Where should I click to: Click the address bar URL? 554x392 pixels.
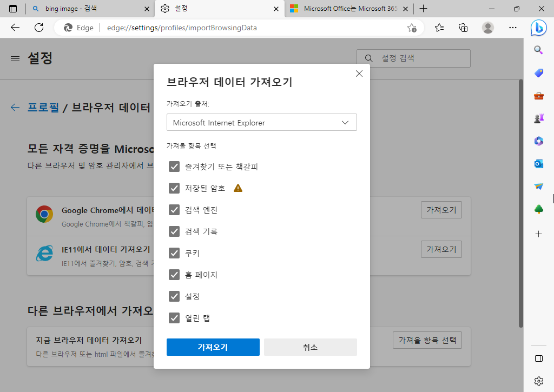click(x=182, y=28)
